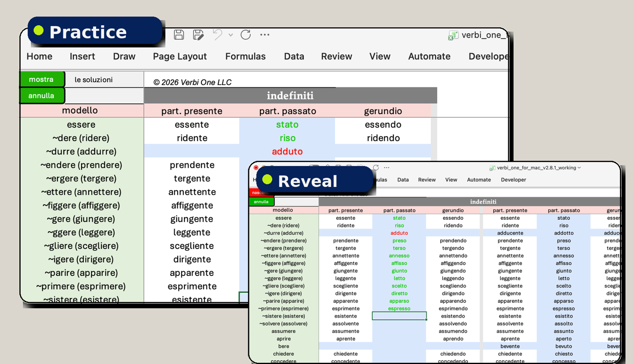Expand the chevron after verbi_one_for_mac_v2.8.1_working

[579, 167]
